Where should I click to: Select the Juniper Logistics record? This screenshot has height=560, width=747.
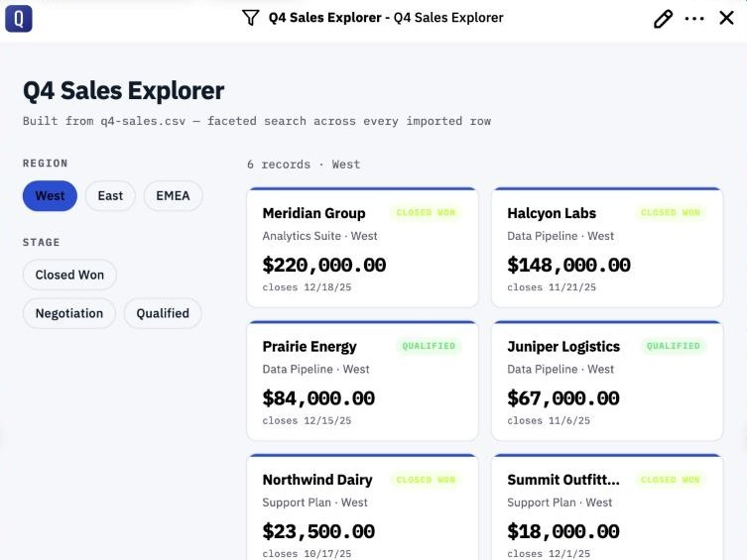(607, 381)
